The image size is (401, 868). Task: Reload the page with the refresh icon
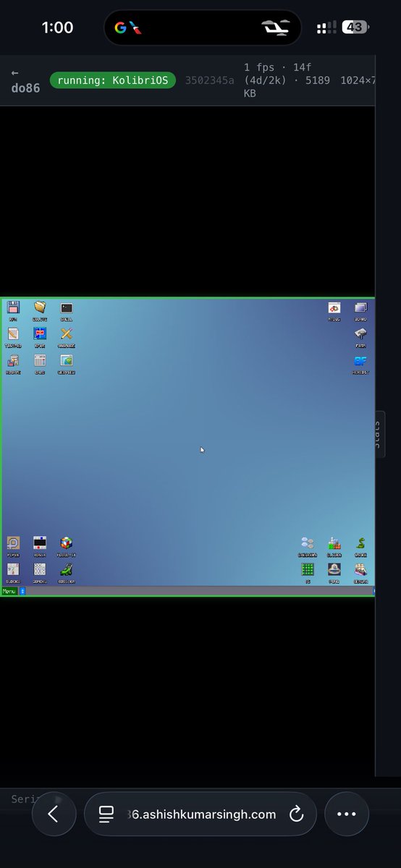coord(295,814)
